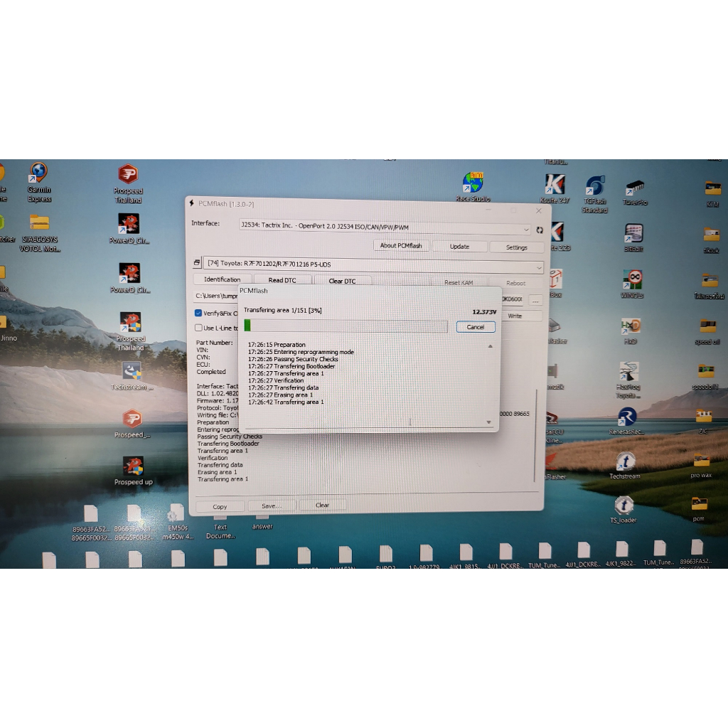Click the module list icon beside Toyota dropdown
This screenshot has height=728, width=728.
pos(197,263)
